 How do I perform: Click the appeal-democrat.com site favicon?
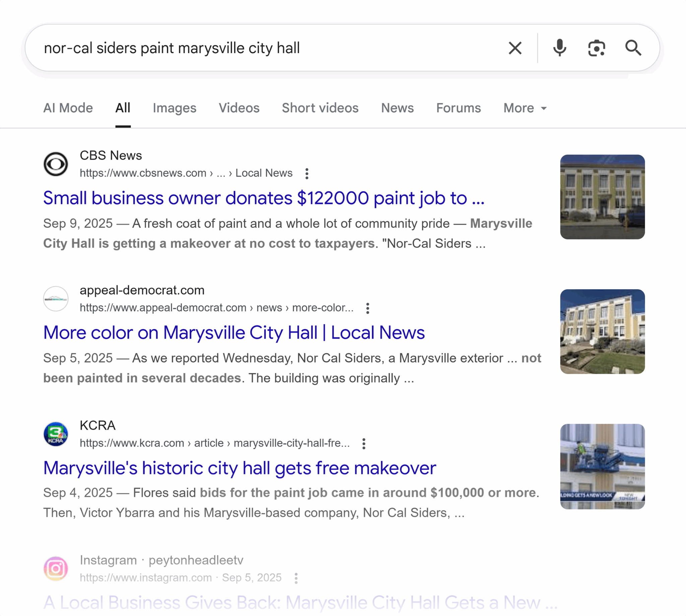pyautogui.click(x=56, y=299)
